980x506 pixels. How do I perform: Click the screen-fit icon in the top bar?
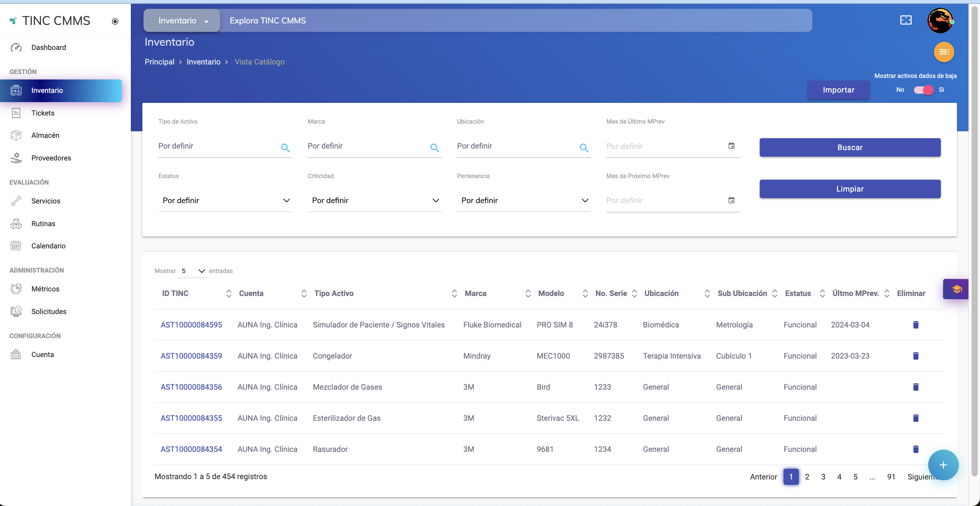906,20
